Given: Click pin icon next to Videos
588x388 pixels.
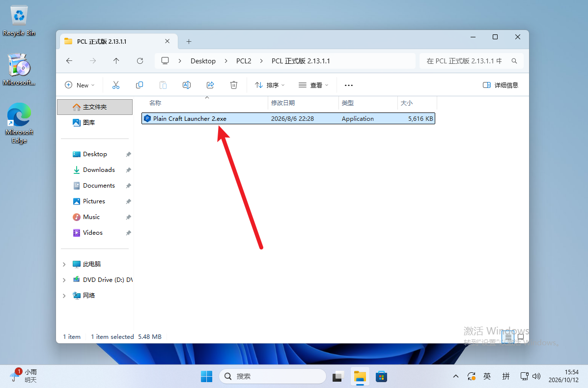Looking at the screenshot, I should [x=128, y=233].
